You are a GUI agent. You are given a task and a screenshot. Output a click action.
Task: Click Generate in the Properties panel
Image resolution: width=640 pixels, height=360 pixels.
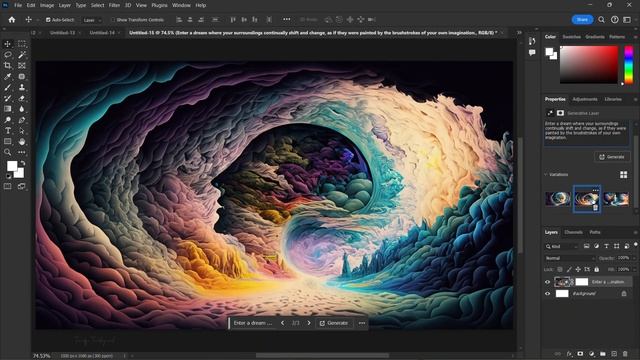612,157
